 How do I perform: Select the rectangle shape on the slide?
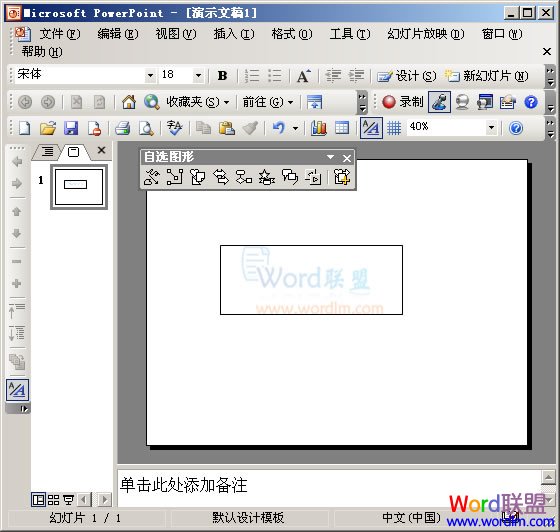(x=311, y=280)
